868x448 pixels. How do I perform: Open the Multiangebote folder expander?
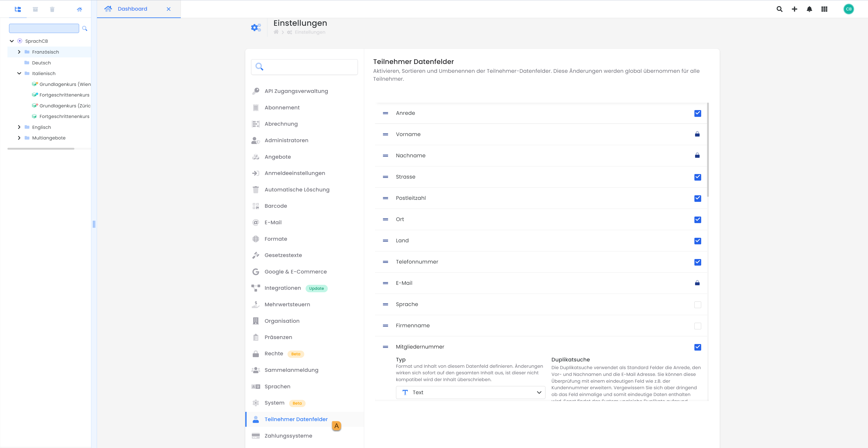(x=19, y=138)
